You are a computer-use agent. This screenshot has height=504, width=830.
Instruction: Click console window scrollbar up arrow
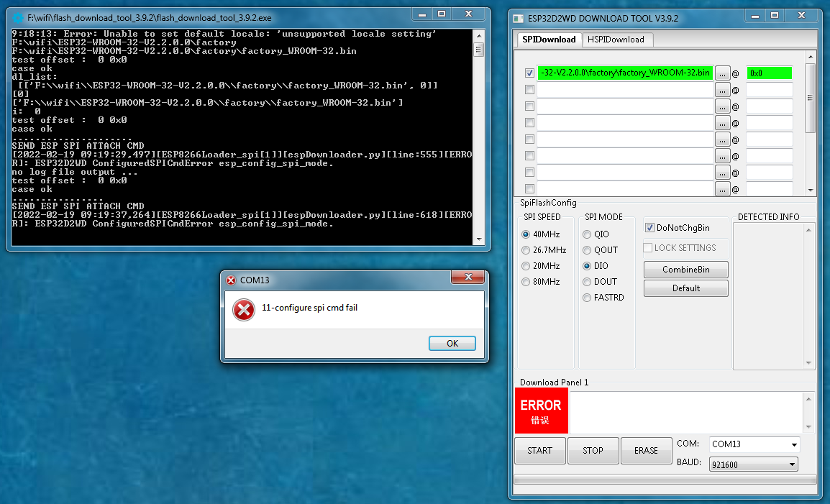(x=478, y=35)
